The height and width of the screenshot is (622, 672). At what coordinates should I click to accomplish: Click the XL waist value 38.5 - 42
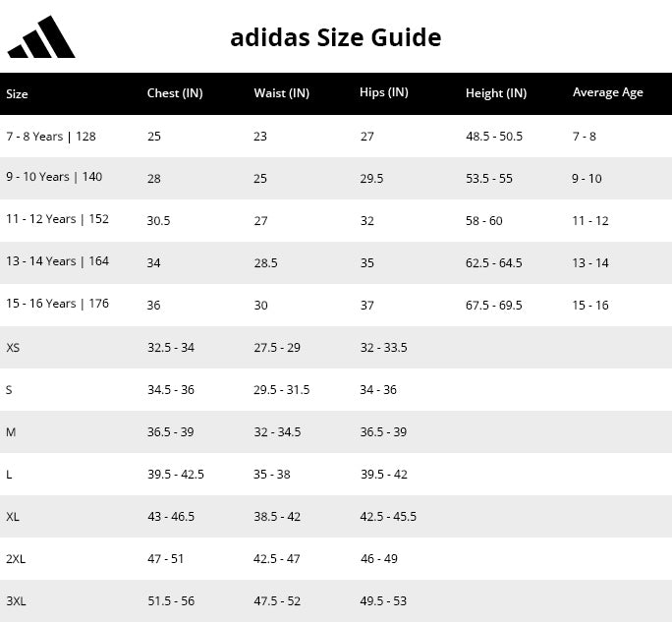coord(277,516)
